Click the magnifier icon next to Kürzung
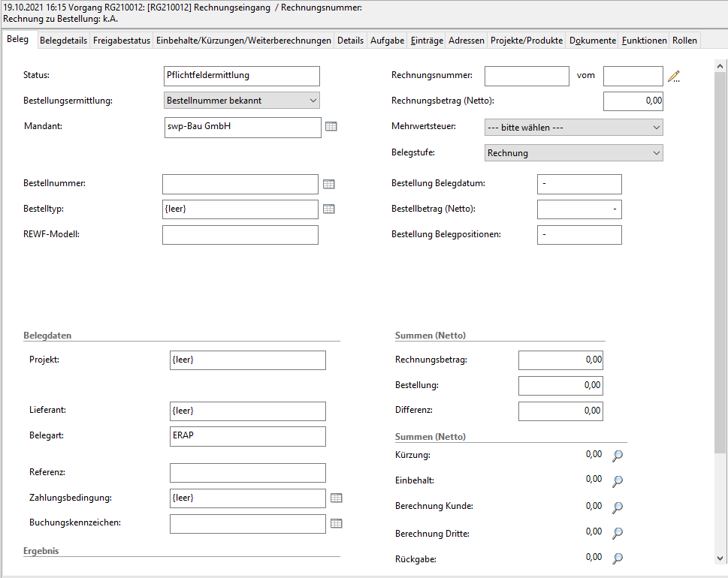The height and width of the screenshot is (578, 728). (618, 456)
